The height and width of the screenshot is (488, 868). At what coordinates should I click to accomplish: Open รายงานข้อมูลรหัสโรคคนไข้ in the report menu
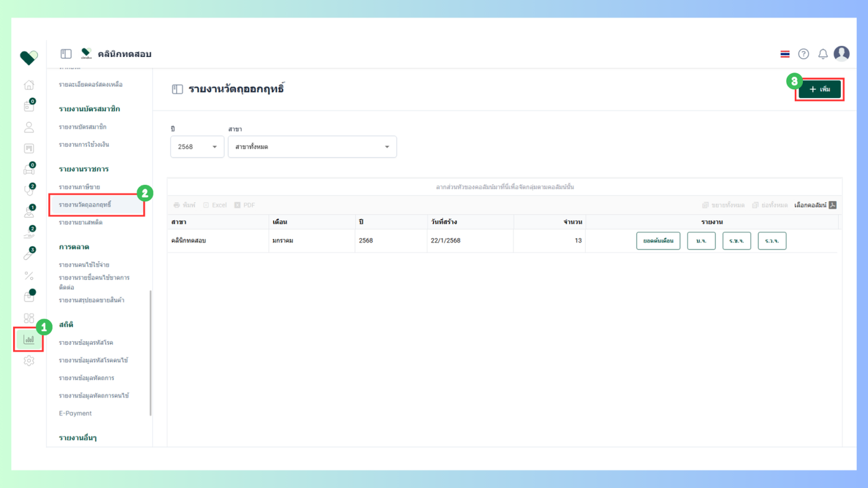coord(93,360)
